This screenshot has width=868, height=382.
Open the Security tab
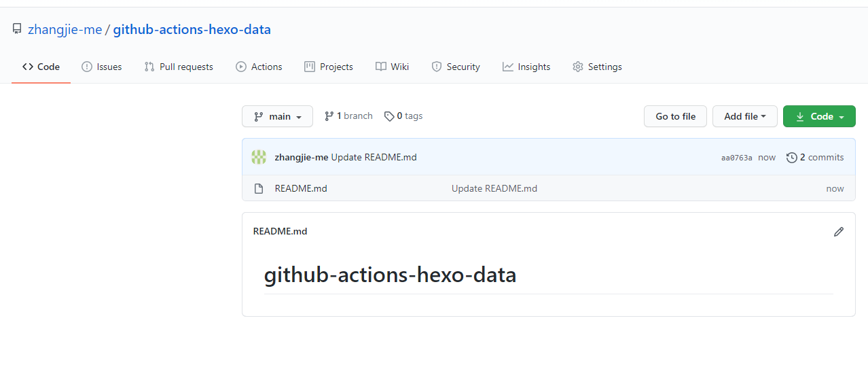pos(456,67)
